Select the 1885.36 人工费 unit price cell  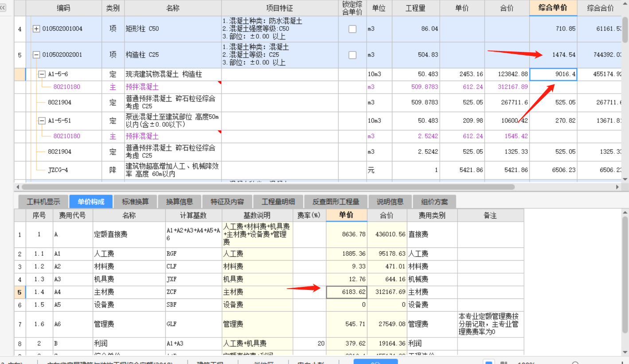(347, 254)
